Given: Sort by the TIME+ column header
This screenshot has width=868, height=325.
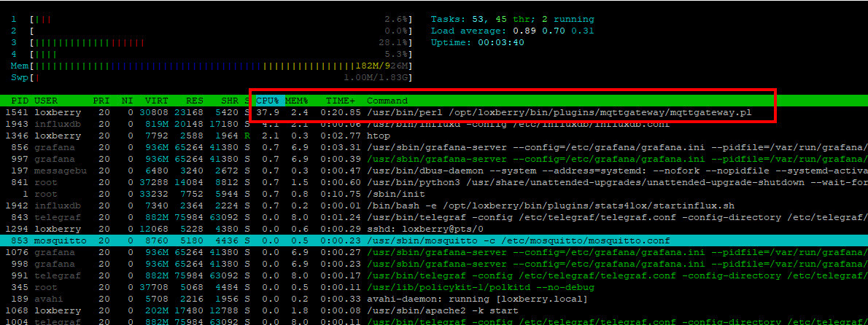Looking at the screenshot, I should 339,101.
